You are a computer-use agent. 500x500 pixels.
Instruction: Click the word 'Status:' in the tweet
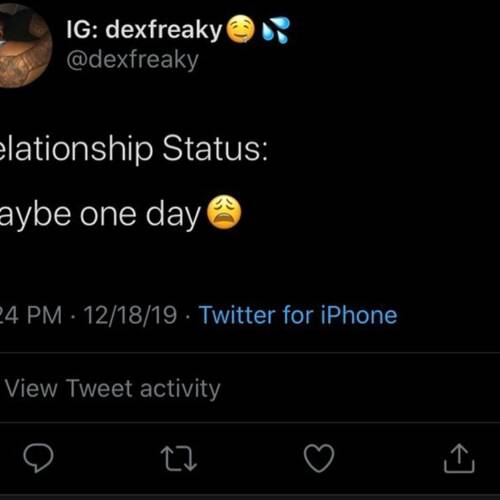click(x=215, y=148)
